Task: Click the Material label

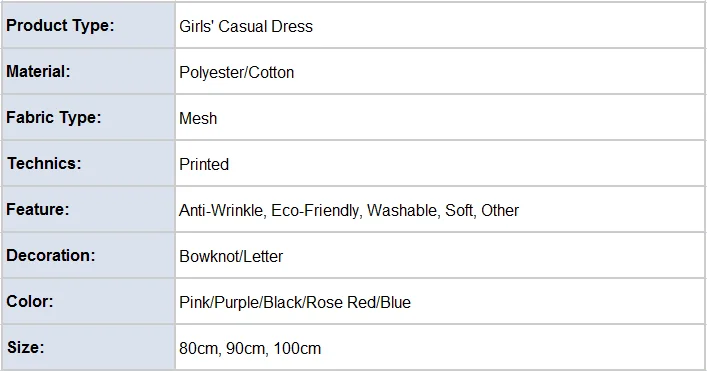Action: (x=38, y=71)
